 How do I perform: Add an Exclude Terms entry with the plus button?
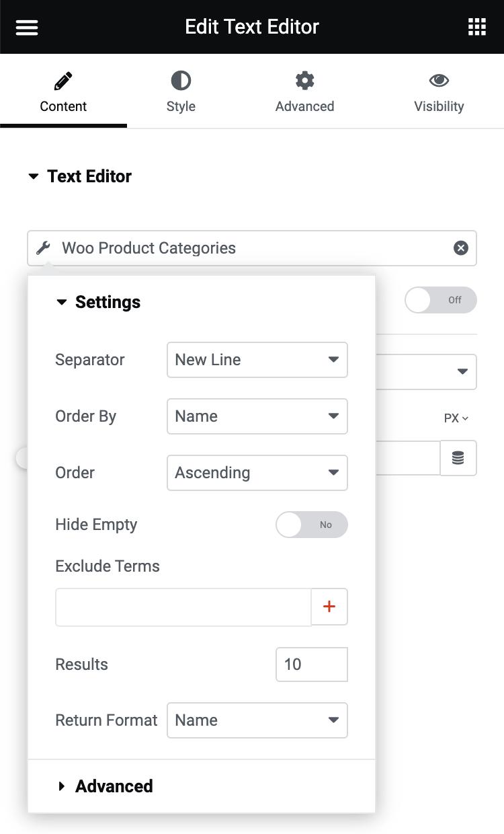[x=329, y=606]
